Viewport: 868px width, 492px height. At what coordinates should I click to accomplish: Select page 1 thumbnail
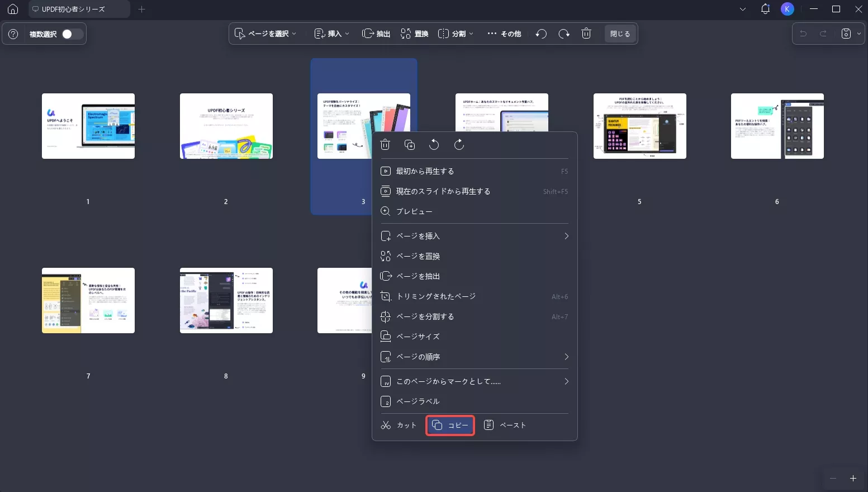tap(88, 126)
